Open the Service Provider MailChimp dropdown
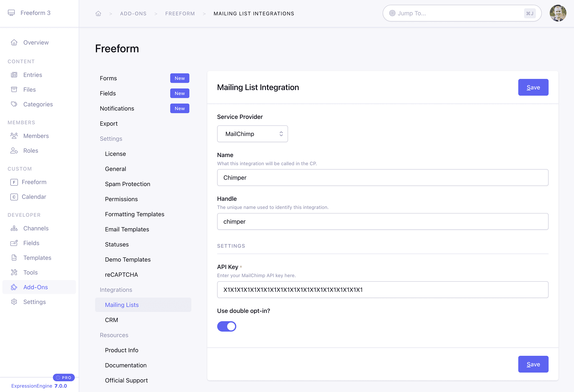Viewport: 574px width, 392px height. (252, 134)
